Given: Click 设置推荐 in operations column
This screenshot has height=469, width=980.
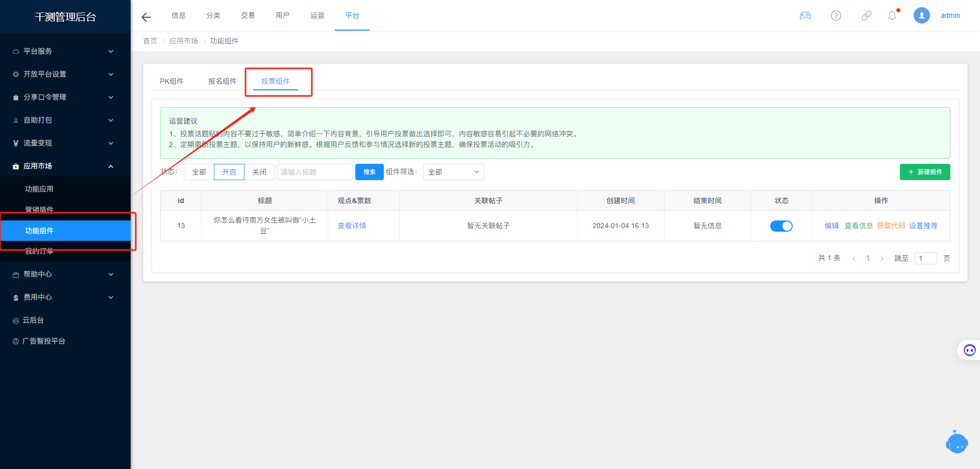Looking at the screenshot, I should 923,226.
